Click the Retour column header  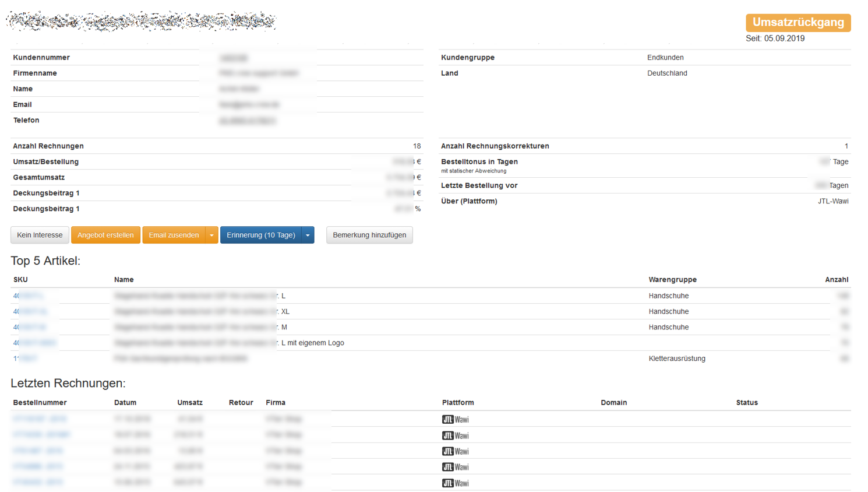pyautogui.click(x=241, y=403)
